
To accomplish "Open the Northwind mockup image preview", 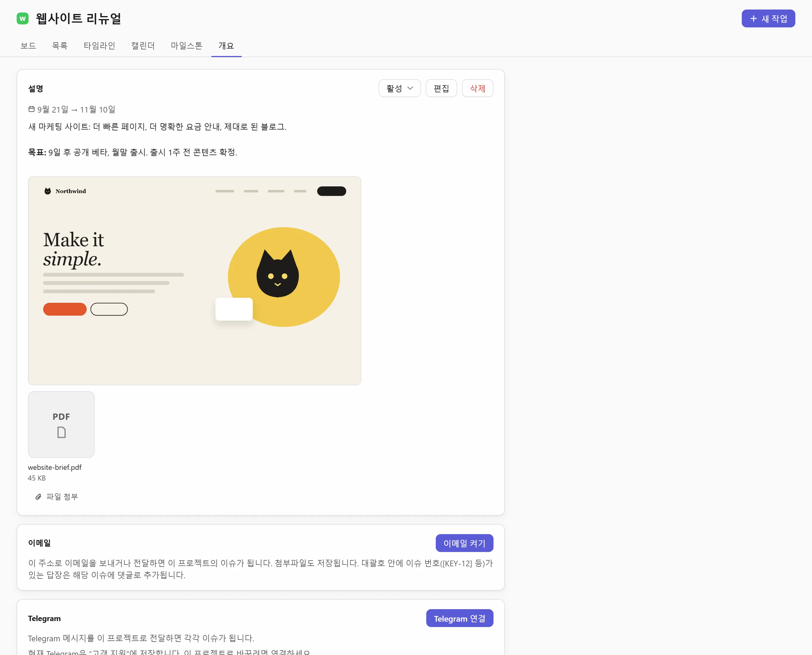I will 195,281.
